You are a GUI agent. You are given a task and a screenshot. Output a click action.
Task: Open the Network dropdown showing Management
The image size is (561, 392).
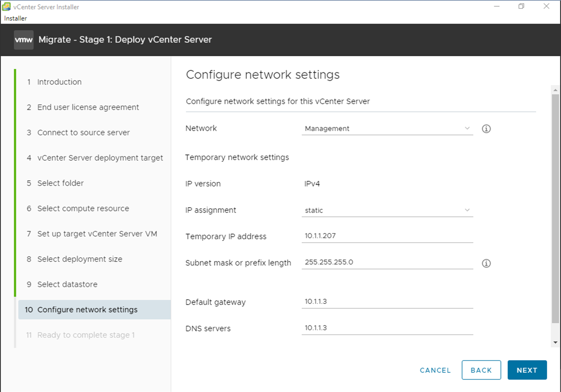click(x=387, y=128)
